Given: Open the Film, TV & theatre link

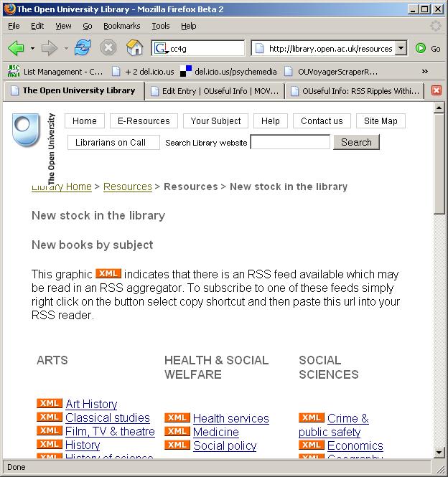Looking at the screenshot, I should 110,431.
